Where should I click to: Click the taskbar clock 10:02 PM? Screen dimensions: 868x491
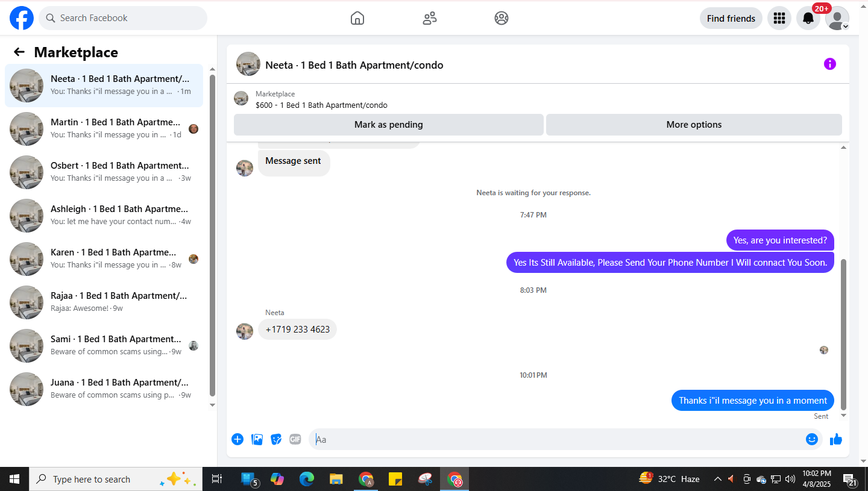817,479
